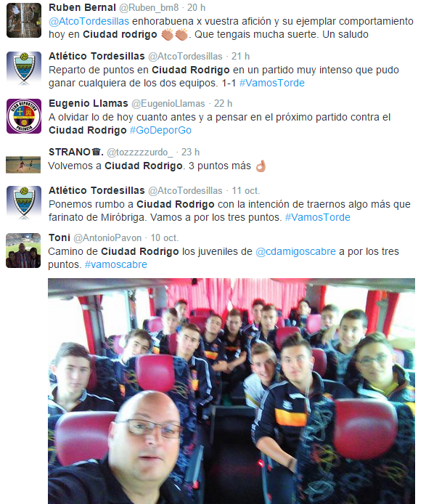Open Ruben Bernal's profile avatar
426x504 pixels.
pos(24,20)
